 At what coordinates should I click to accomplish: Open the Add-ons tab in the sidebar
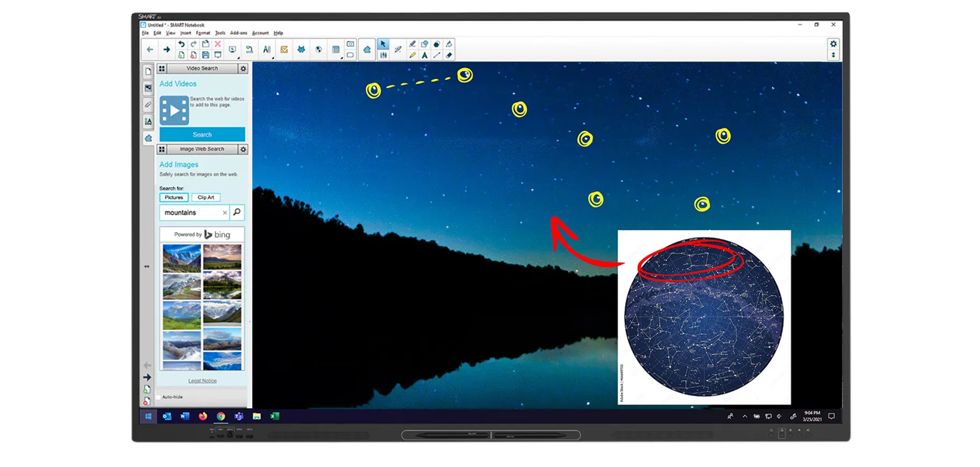click(149, 139)
